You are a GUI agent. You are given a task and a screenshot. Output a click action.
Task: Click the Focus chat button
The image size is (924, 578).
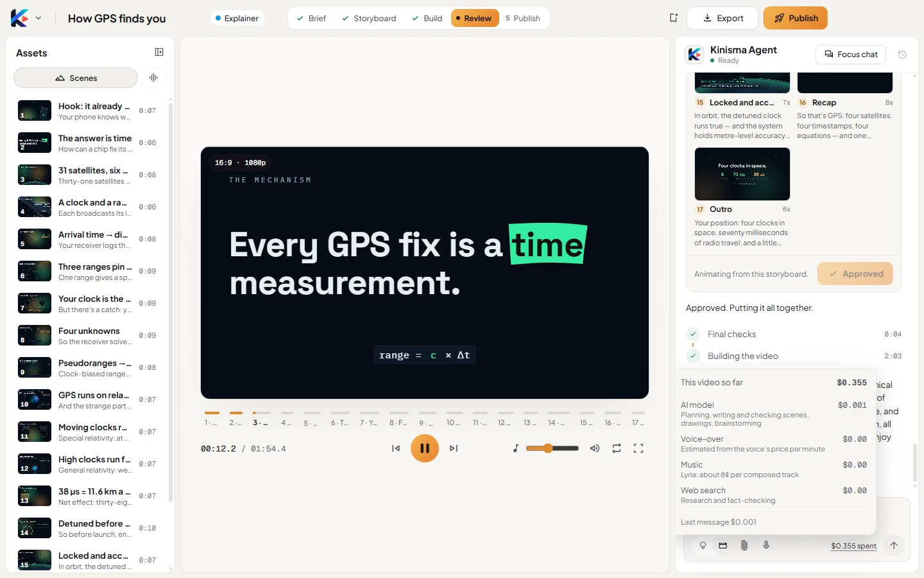(851, 55)
